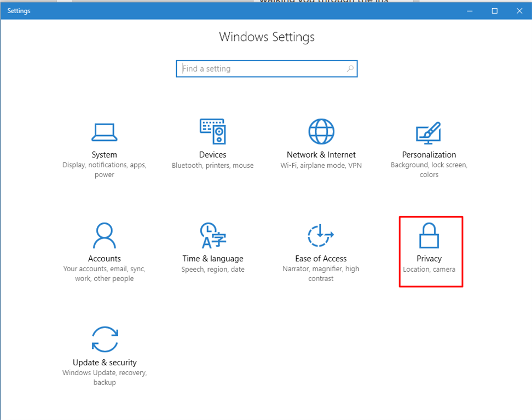Open the Privacy padlock icon
532x420 pixels.
[x=429, y=236]
